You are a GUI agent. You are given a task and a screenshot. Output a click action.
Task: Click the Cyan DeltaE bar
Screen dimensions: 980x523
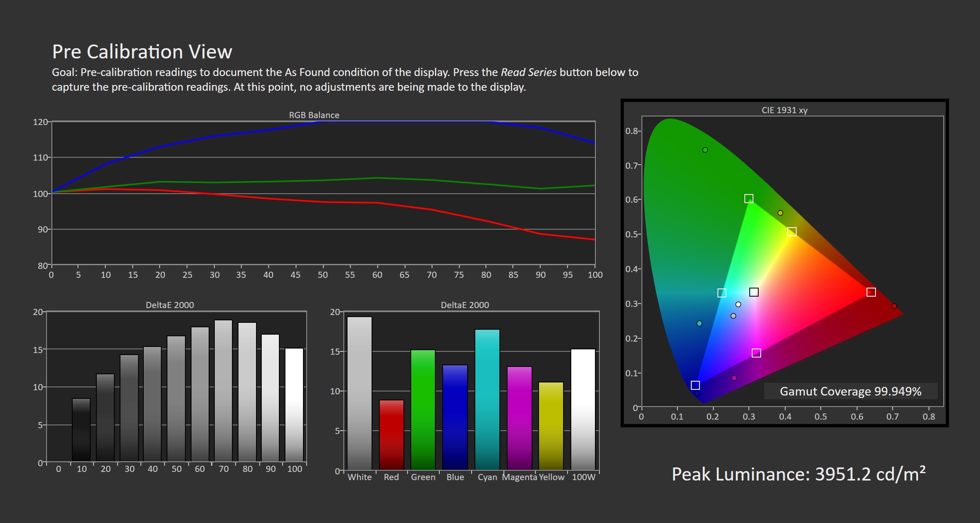[487, 400]
